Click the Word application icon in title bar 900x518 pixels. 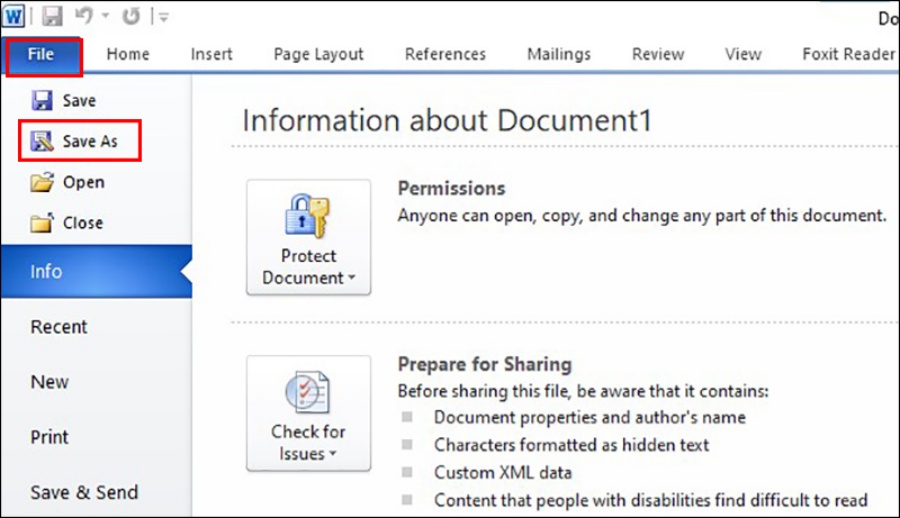point(15,17)
